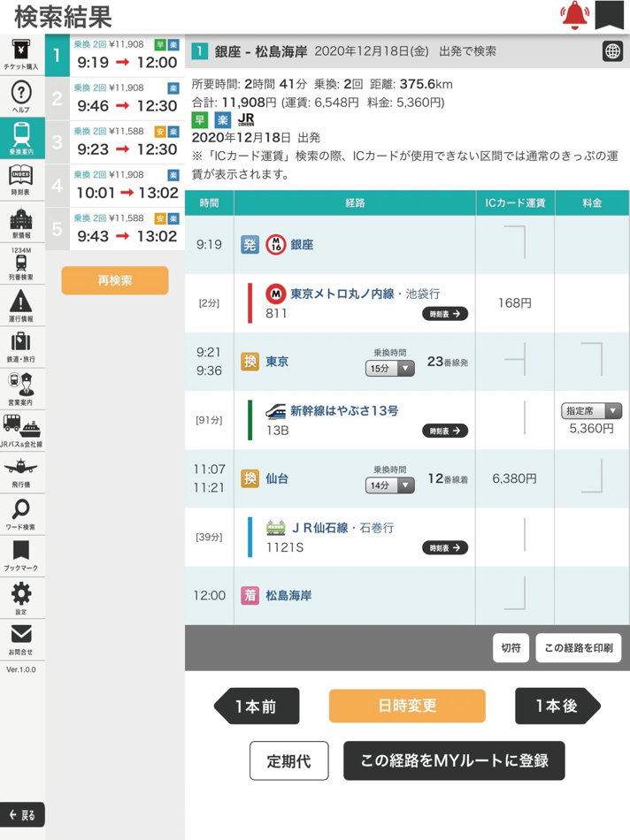
Task: Click the orange 再検索 button
Action: (x=115, y=280)
